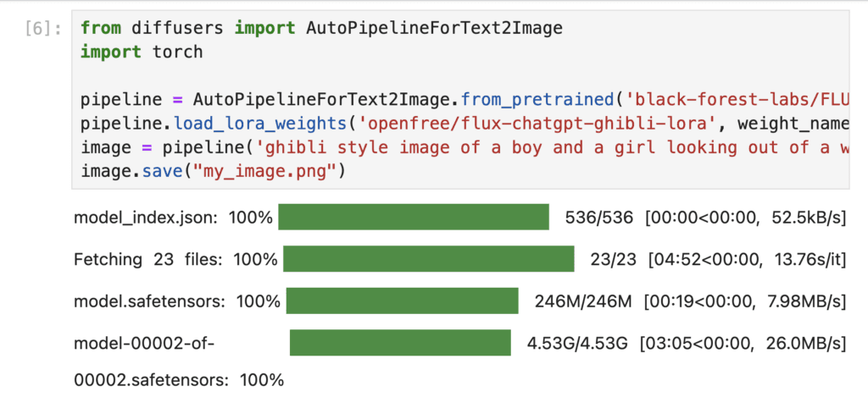Click the Fetching 23 files progress bar

(x=428, y=259)
